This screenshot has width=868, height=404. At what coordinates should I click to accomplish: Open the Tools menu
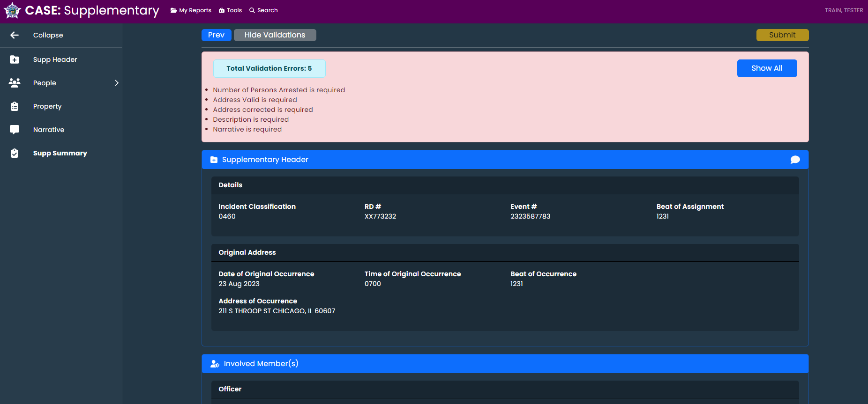(x=230, y=10)
